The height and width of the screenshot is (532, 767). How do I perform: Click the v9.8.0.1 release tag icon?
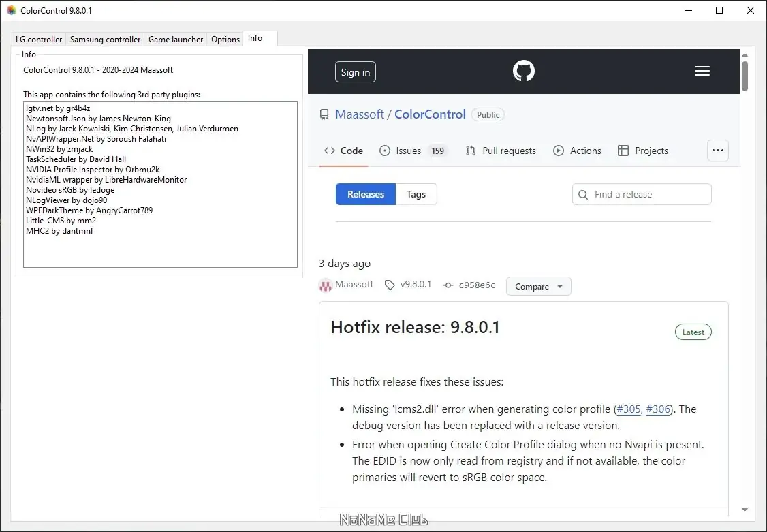pos(390,285)
